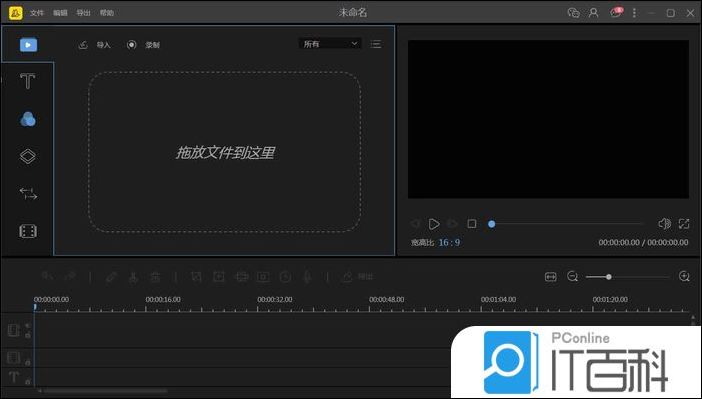Click the video track icon in track header
The image size is (702, 399).
click(x=14, y=330)
